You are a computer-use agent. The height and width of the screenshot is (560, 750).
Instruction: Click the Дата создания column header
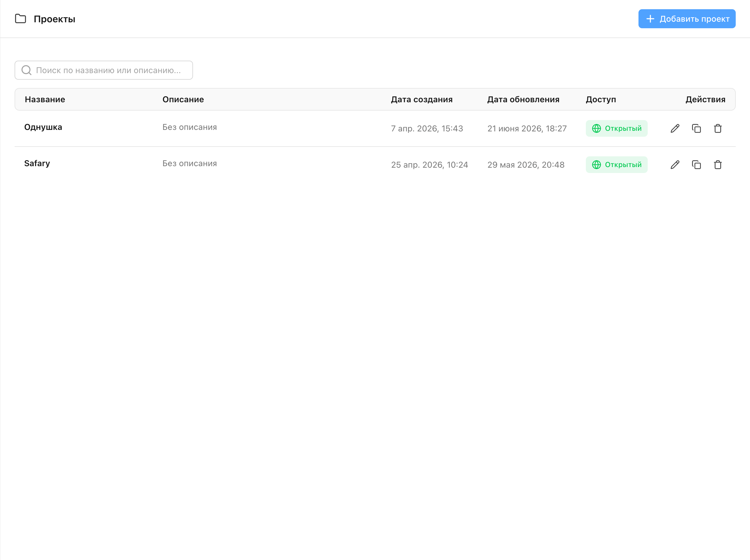[x=421, y=99]
